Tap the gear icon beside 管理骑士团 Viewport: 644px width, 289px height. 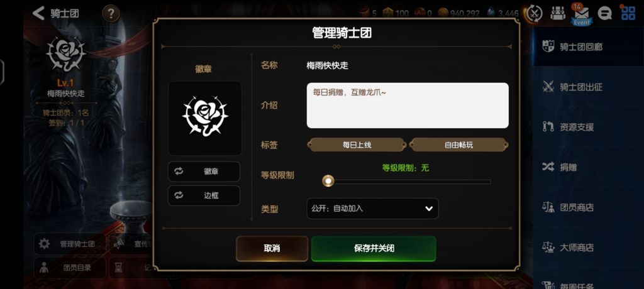point(44,244)
